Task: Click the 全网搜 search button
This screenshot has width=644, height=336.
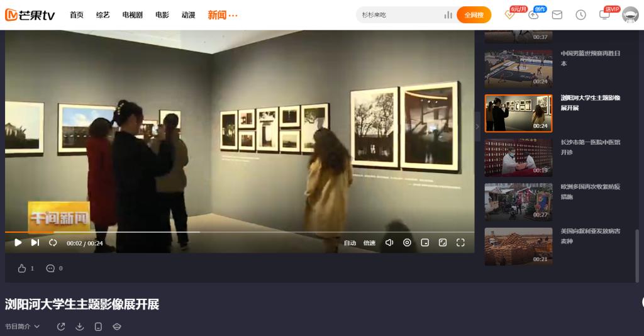Action: coord(474,15)
